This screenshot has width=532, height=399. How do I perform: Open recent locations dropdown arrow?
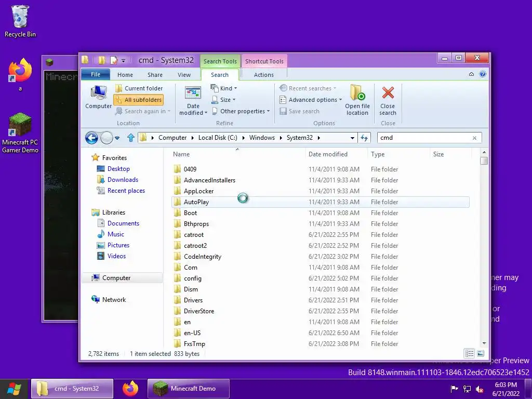click(117, 138)
